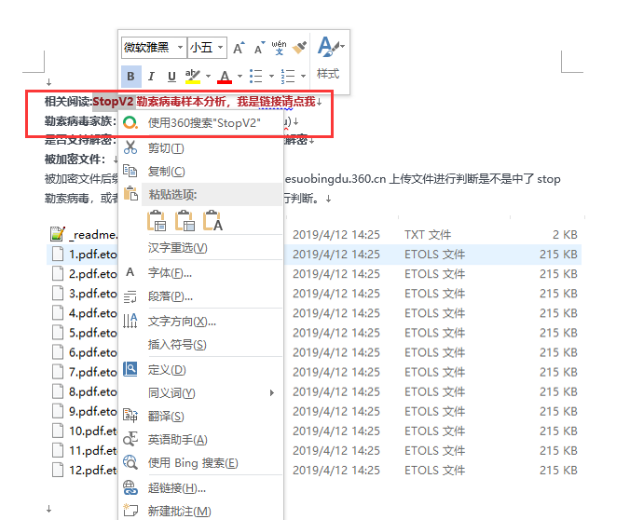Click the grow font size icon
The image size is (633, 520).
[239, 48]
